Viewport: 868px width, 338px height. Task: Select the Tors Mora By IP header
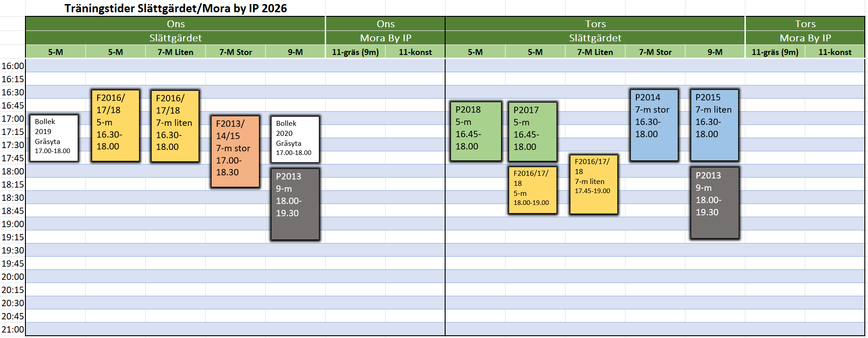805,38
